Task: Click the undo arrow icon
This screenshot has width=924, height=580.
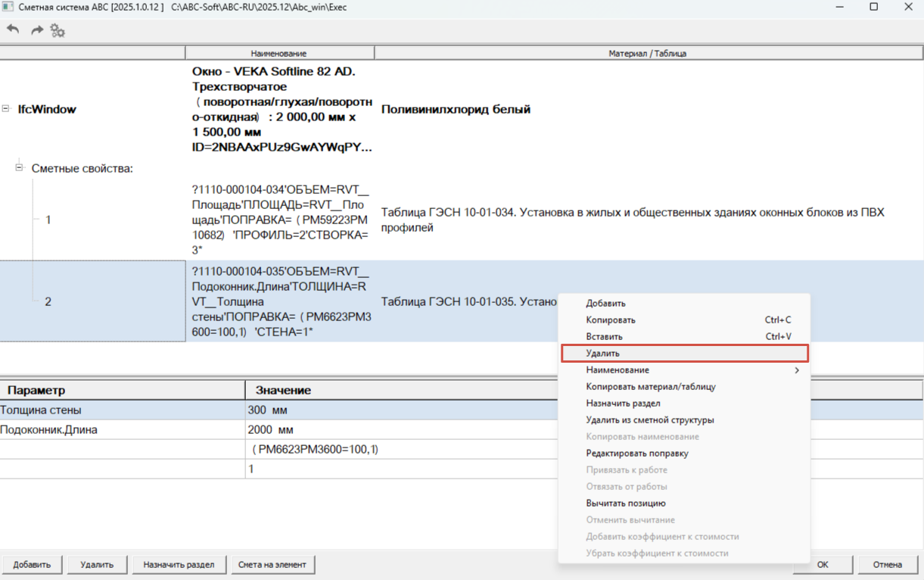Action: tap(13, 30)
